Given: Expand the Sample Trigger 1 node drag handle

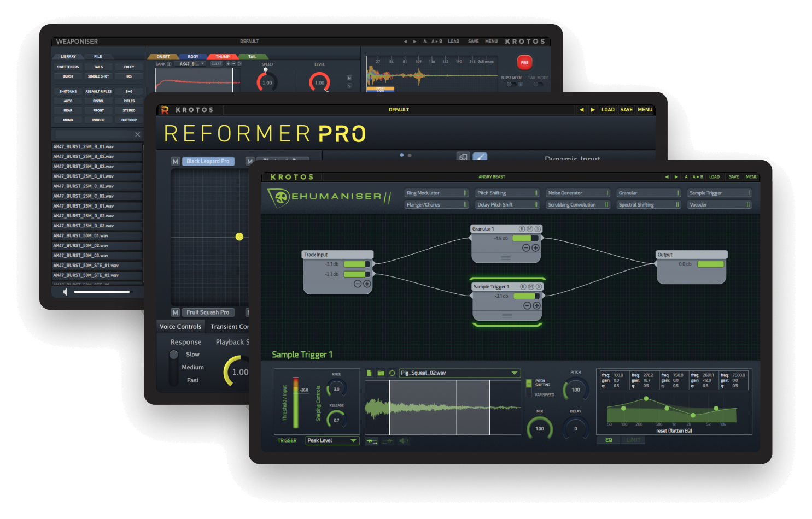Looking at the screenshot, I should pyautogui.click(x=507, y=316).
